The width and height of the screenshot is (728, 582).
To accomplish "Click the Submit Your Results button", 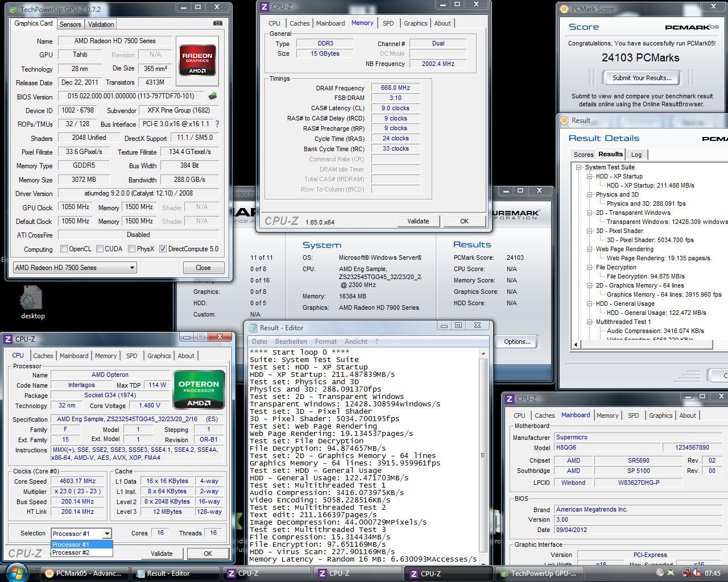I will 642,78.
